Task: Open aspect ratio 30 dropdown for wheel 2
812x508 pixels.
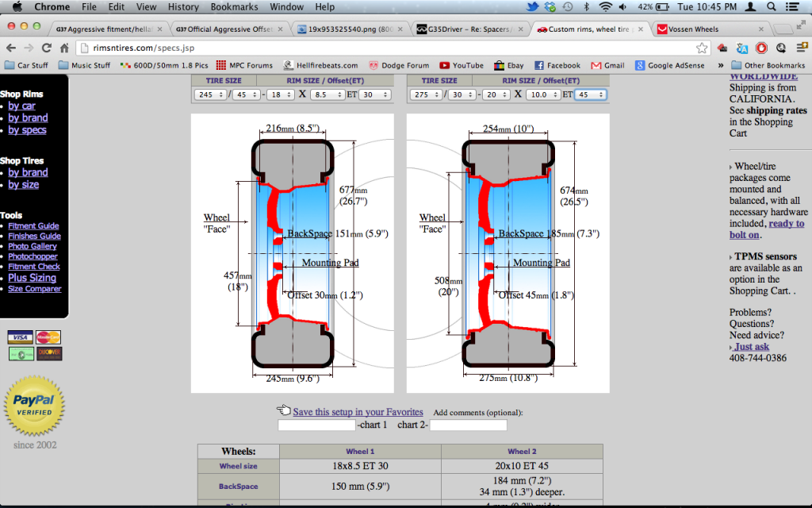Action: [462, 94]
